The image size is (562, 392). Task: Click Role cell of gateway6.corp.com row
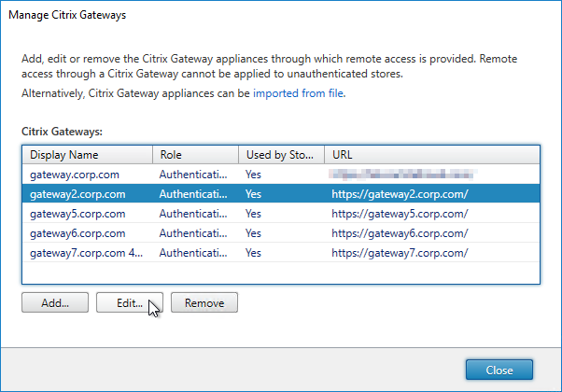193,233
